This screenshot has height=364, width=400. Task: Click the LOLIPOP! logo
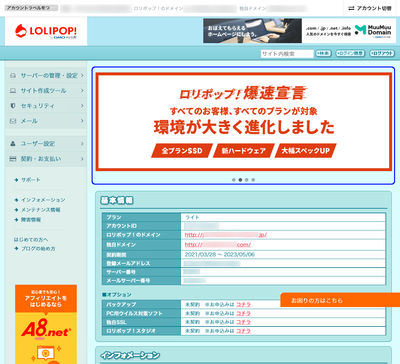pos(46,31)
